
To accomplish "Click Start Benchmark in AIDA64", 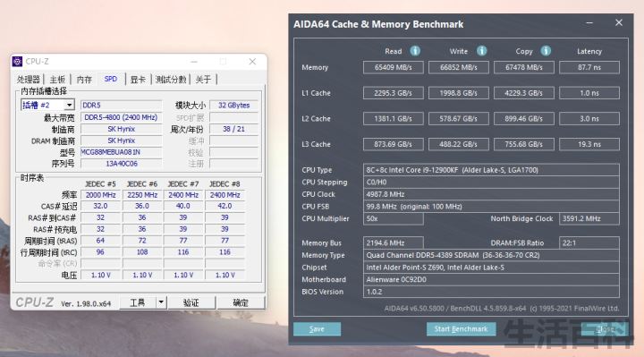I will pos(461,328).
